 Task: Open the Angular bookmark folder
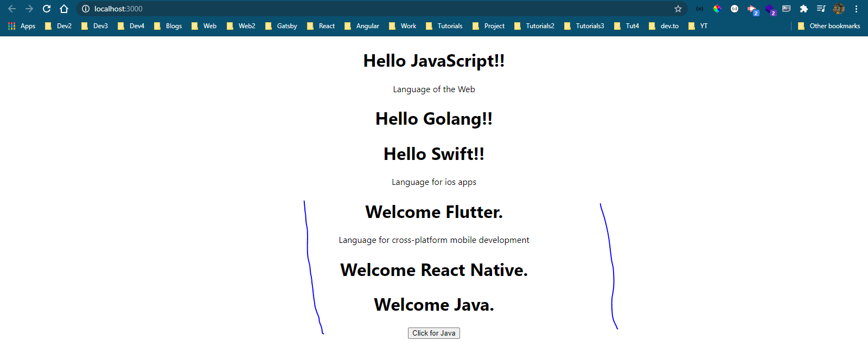tap(362, 26)
